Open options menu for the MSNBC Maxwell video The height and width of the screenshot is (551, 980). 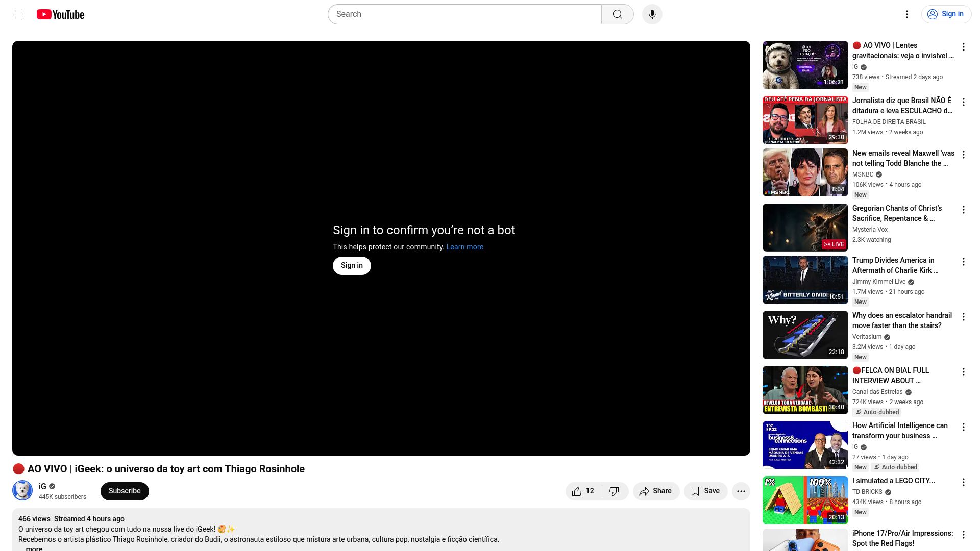coord(963,155)
